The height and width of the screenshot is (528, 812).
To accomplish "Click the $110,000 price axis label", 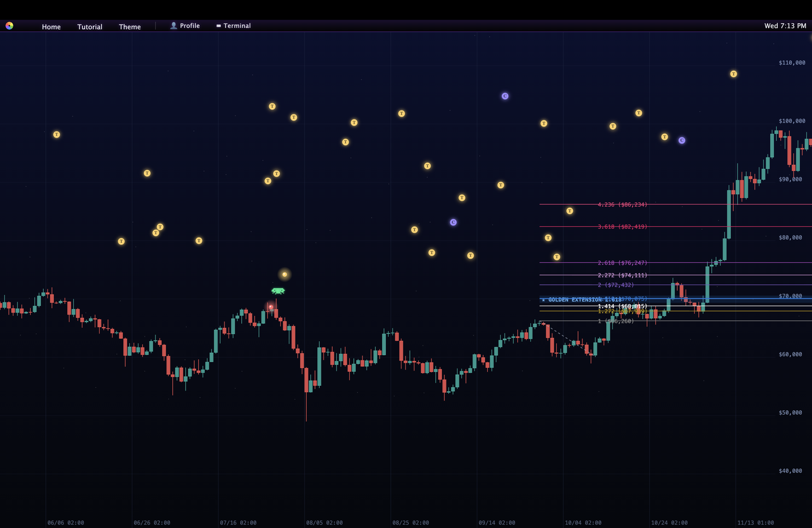I will point(792,63).
